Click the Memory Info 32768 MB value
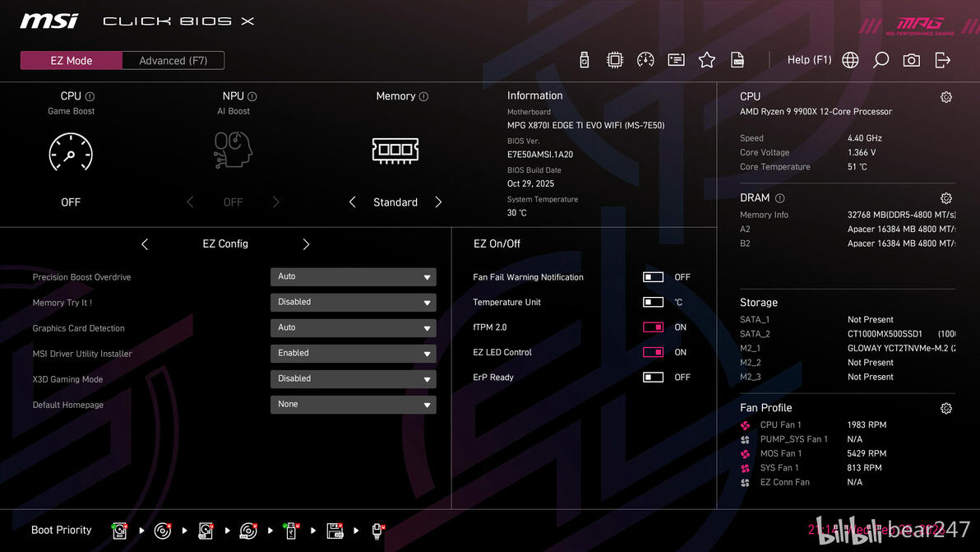 coord(901,215)
